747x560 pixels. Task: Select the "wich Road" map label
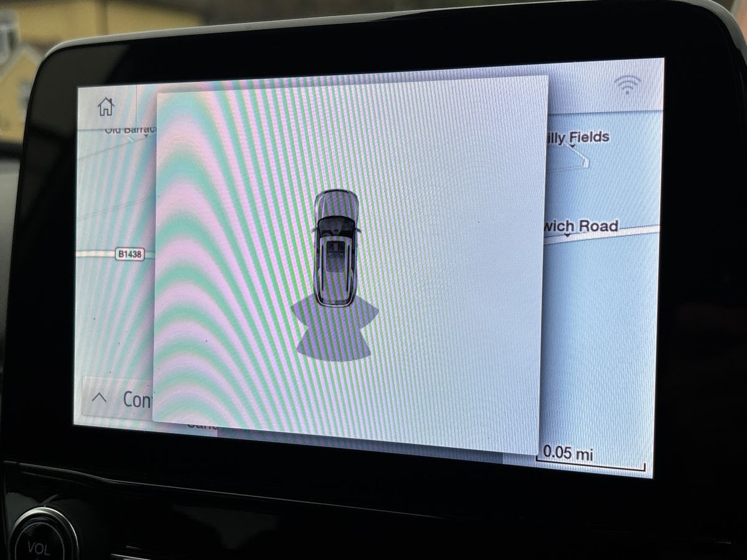click(x=581, y=226)
